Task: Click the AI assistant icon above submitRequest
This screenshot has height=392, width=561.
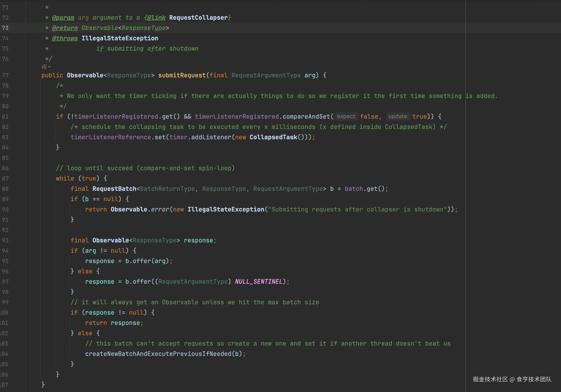Action: [44, 67]
